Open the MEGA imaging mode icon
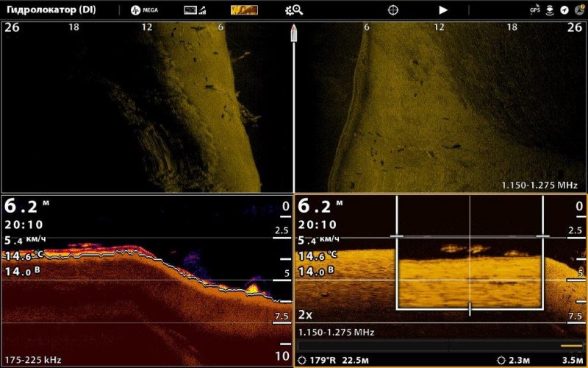Viewport: 588px width, 368px height. pyautogui.click(x=145, y=10)
